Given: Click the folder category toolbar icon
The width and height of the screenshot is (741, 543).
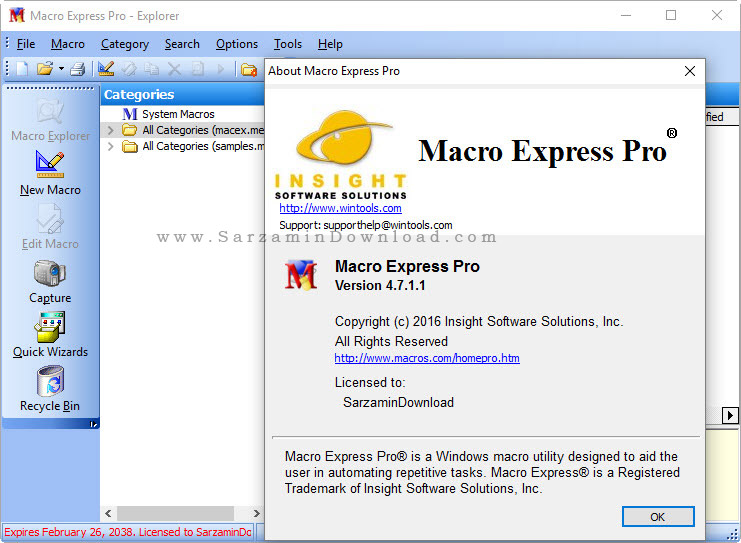Looking at the screenshot, I should pos(249,70).
